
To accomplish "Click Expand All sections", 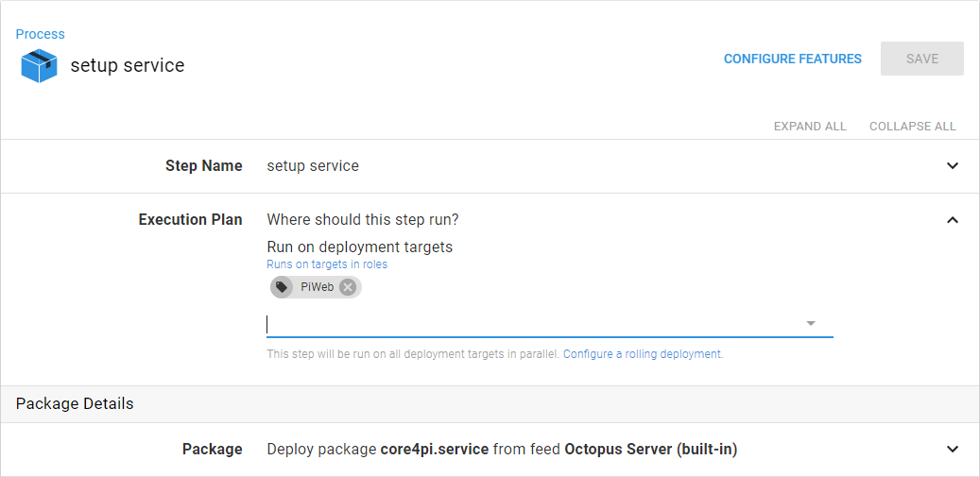I will click(810, 126).
